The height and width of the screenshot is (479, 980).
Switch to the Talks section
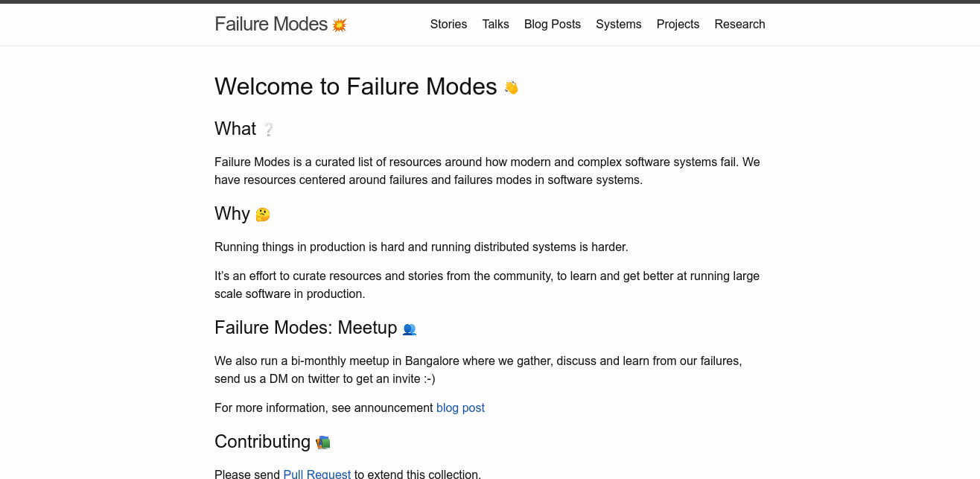click(x=495, y=24)
